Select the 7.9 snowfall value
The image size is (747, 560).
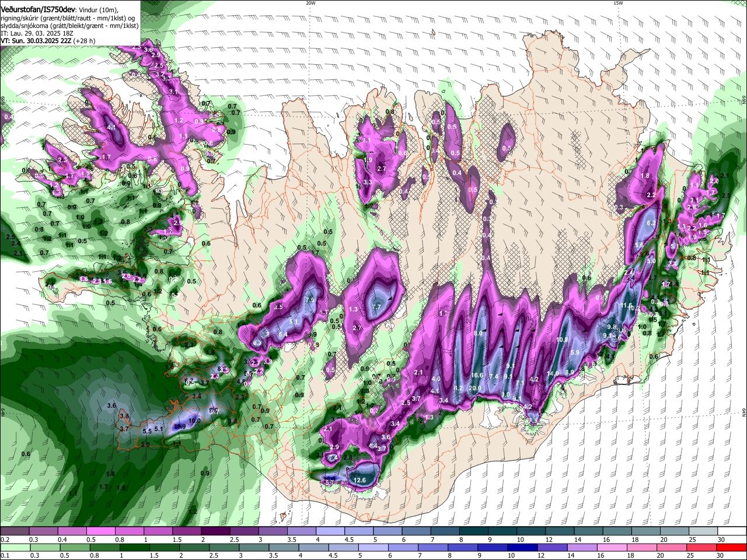coord(310,300)
